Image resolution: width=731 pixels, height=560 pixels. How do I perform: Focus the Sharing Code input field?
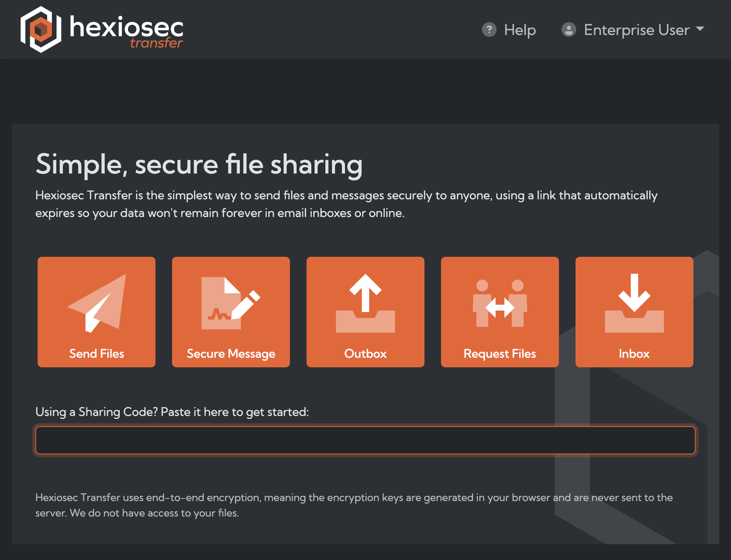point(365,440)
